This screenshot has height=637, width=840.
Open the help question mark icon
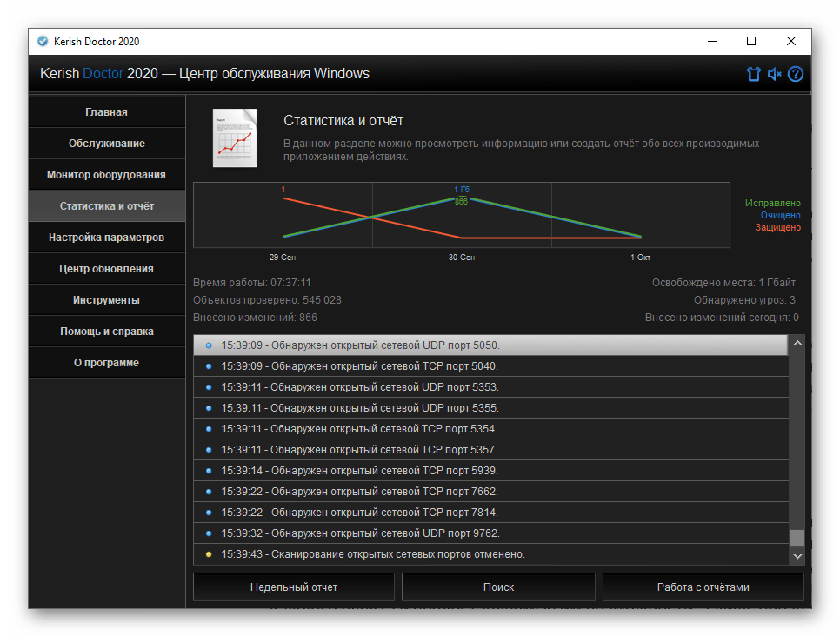click(x=796, y=74)
